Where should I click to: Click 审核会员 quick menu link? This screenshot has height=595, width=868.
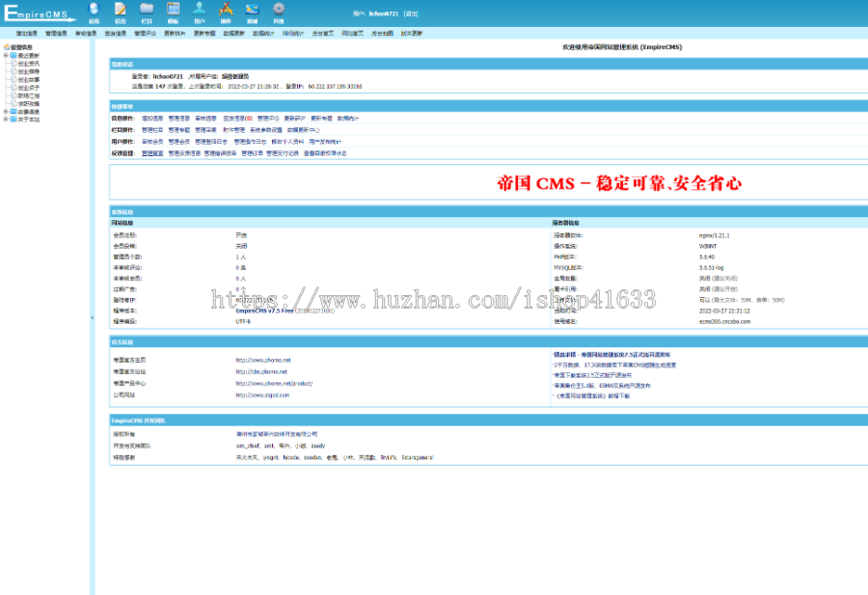(x=152, y=142)
